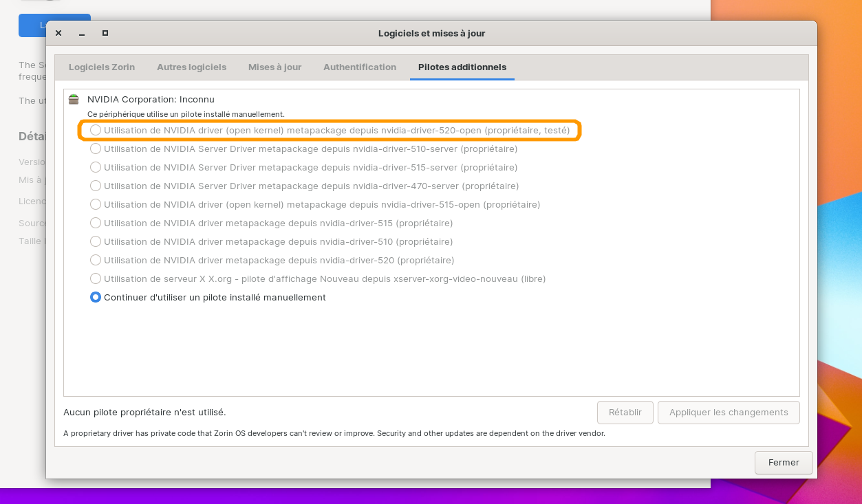Select nvidia-driver-520-open radio button

[x=96, y=130]
